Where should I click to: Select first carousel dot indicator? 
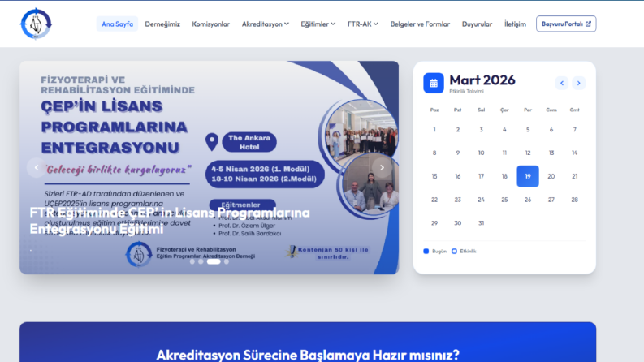(x=192, y=261)
